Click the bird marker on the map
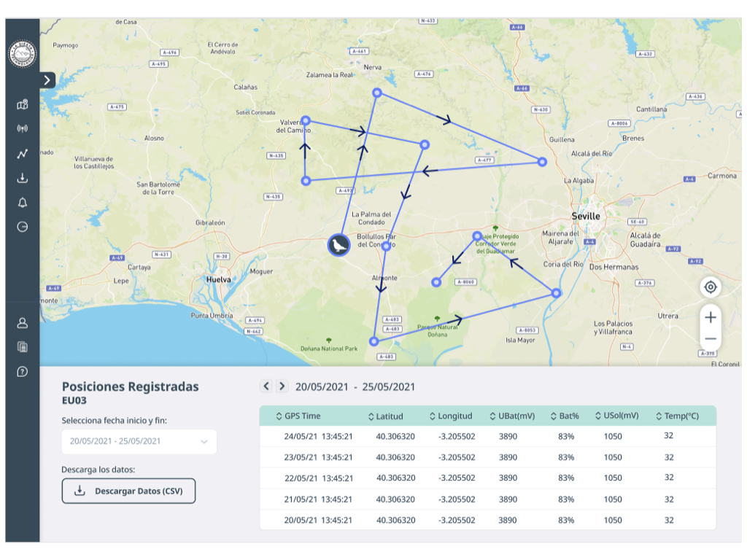The width and height of the screenshot is (747, 560). [x=338, y=245]
